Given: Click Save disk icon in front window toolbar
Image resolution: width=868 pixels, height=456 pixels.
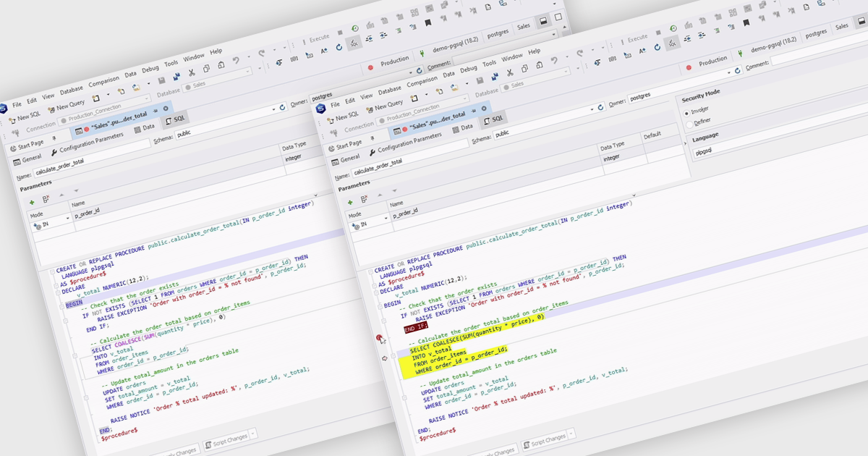Looking at the screenshot, I should pos(480,80).
